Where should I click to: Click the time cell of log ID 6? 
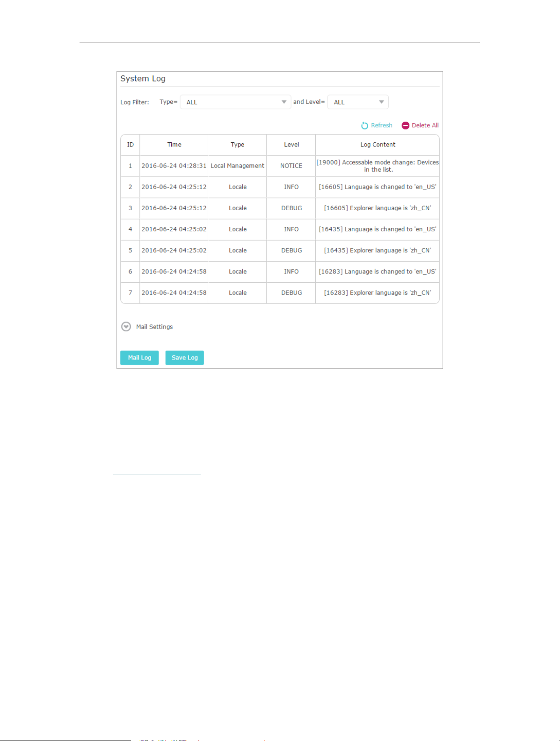click(174, 271)
